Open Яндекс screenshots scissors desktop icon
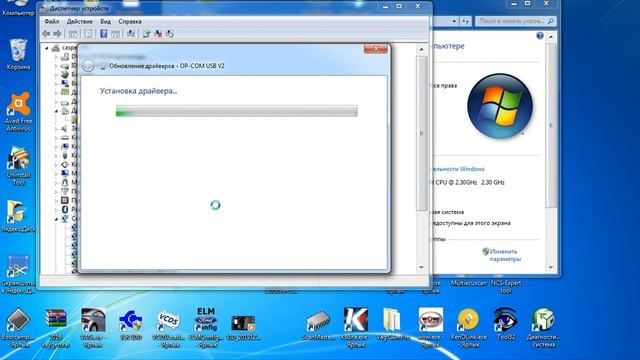 coord(18,274)
